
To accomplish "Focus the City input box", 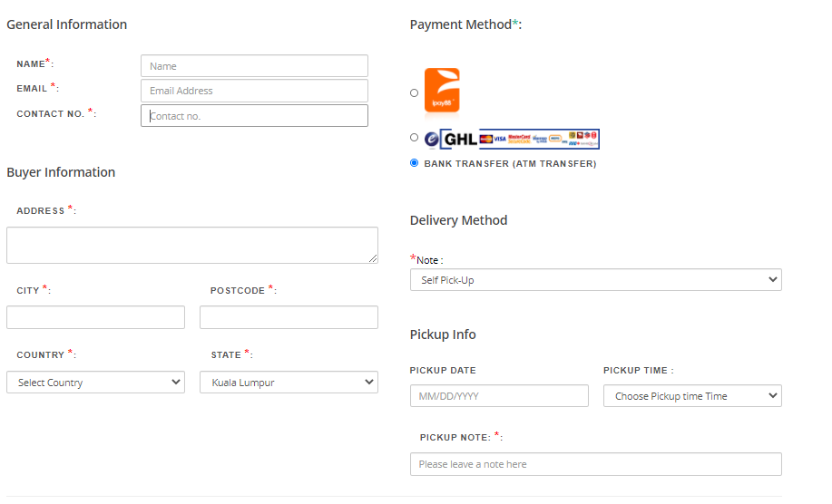I will [x=95, y=317].
